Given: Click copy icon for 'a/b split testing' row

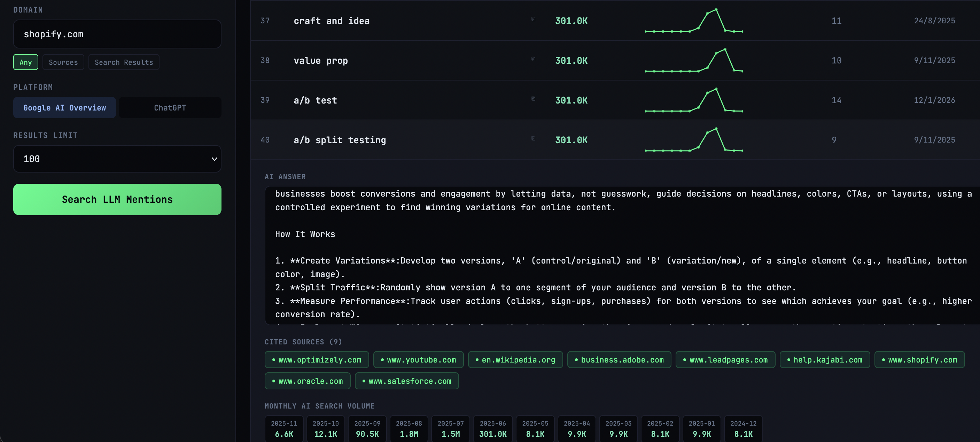Looking at the screenshot, I should (x=534, y=139).
